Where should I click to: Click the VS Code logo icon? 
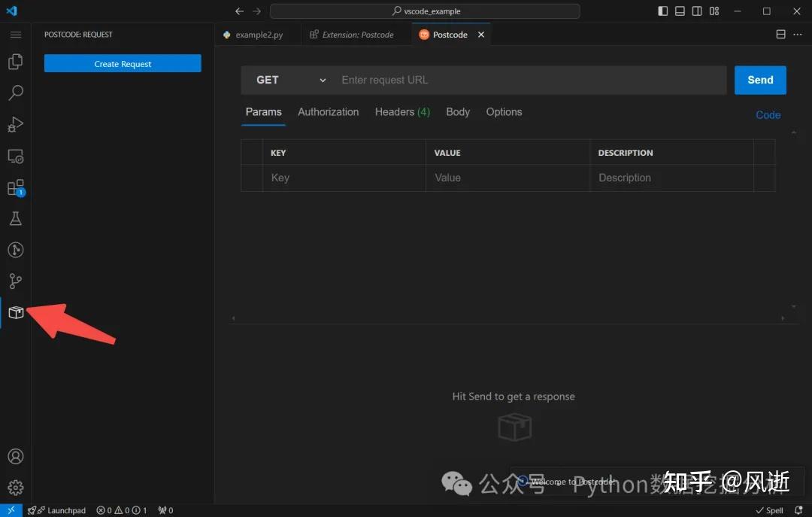click(11, 11)
